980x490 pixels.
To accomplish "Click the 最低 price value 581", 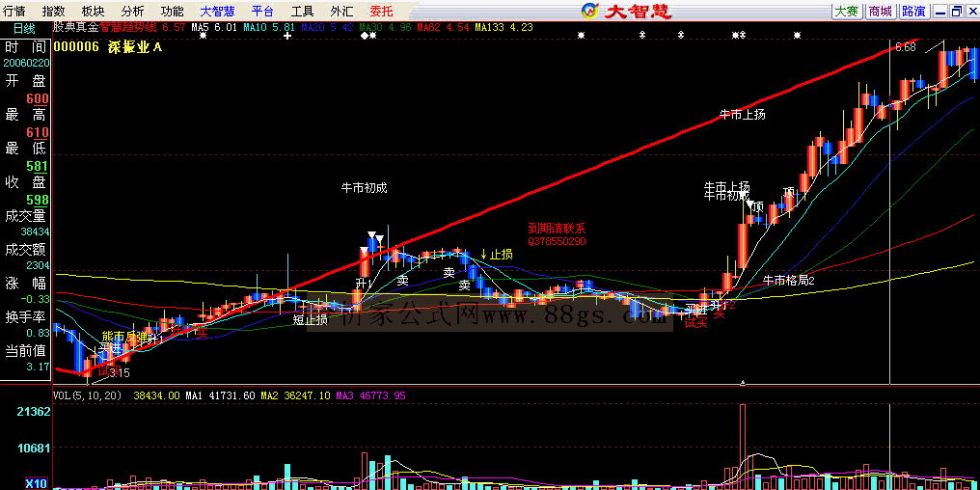I will (x=38, y=167).
